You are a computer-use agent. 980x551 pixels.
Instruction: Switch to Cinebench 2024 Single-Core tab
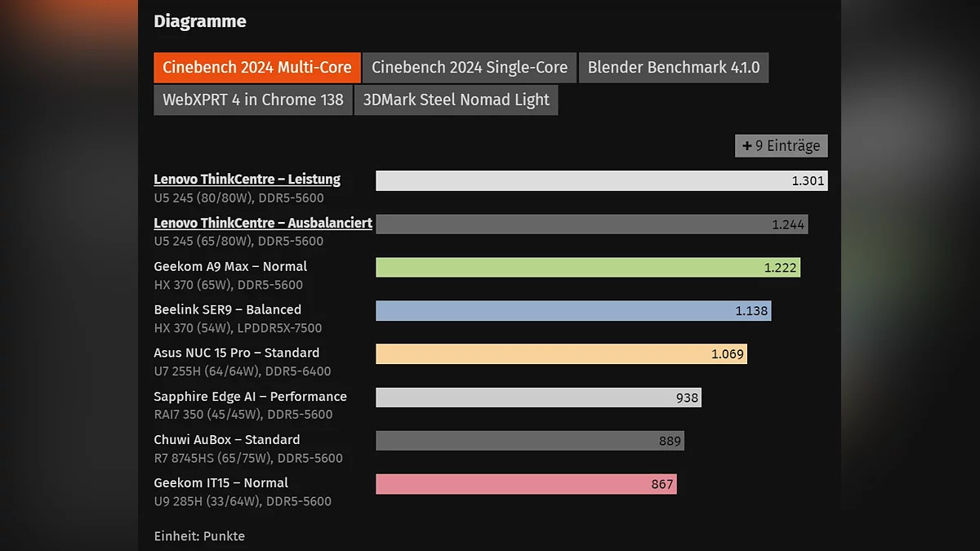point(470,68)
